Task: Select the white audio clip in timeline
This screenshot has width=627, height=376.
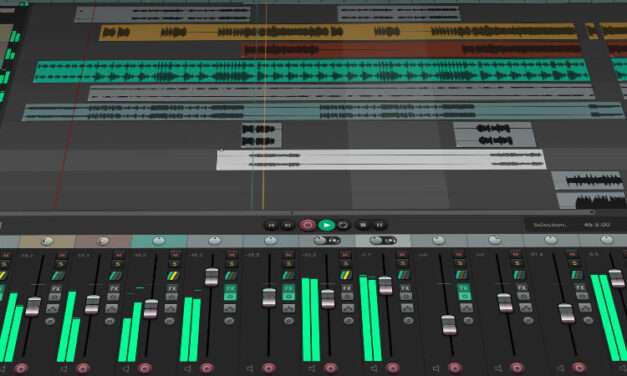Action: 381,160
